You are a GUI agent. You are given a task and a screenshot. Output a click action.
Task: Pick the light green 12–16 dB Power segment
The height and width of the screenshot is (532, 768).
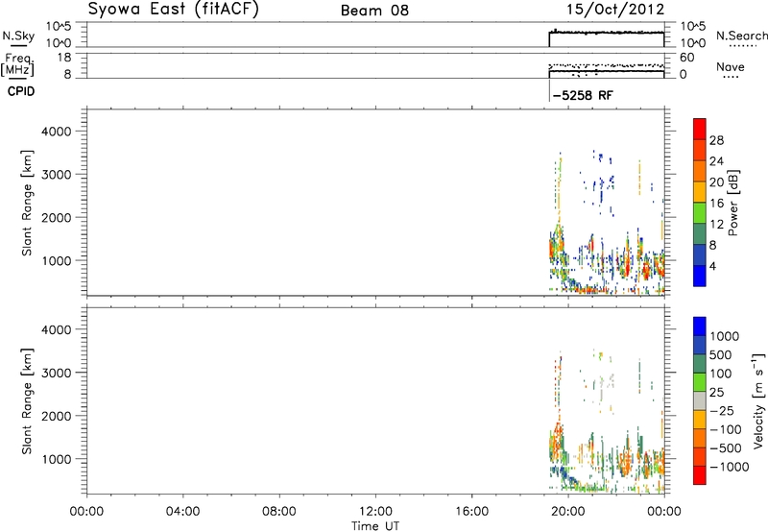700,213
